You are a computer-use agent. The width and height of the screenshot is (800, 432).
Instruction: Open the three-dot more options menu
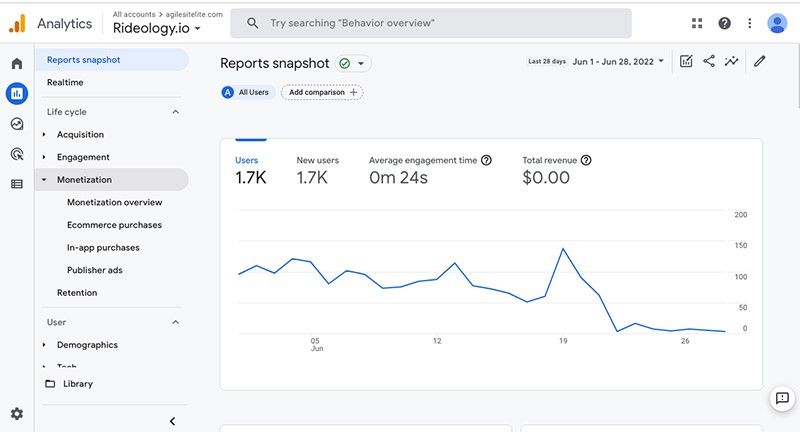pyautogui.click(x=749, y=23)
